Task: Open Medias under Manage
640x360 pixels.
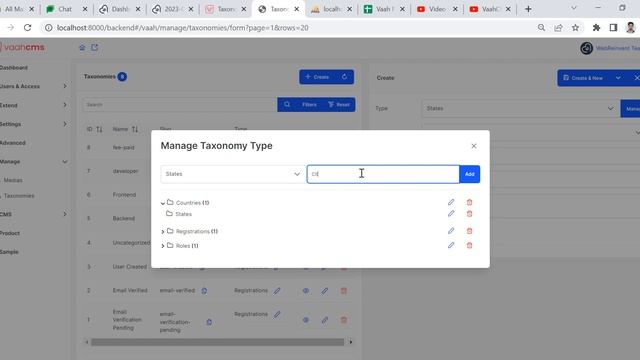Action: point(13,180)
